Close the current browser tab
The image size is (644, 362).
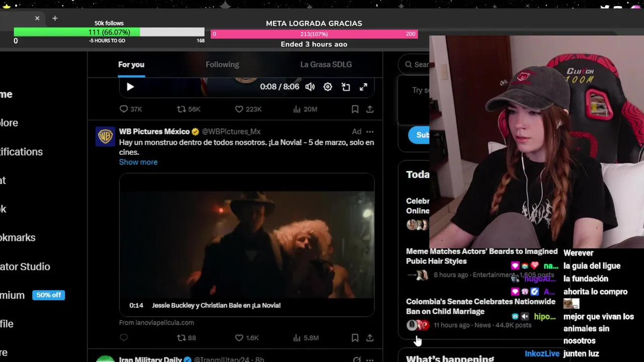click(37, 18)
